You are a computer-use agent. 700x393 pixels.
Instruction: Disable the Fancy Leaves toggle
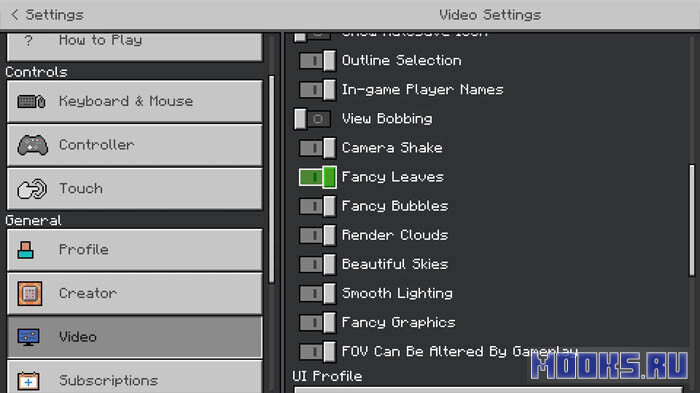(317, 177)
